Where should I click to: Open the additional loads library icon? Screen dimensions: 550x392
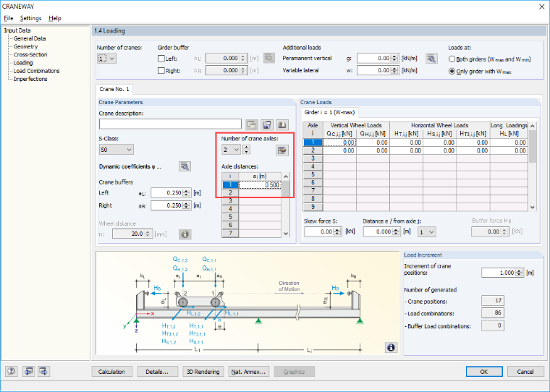click(x=431, y=59)
